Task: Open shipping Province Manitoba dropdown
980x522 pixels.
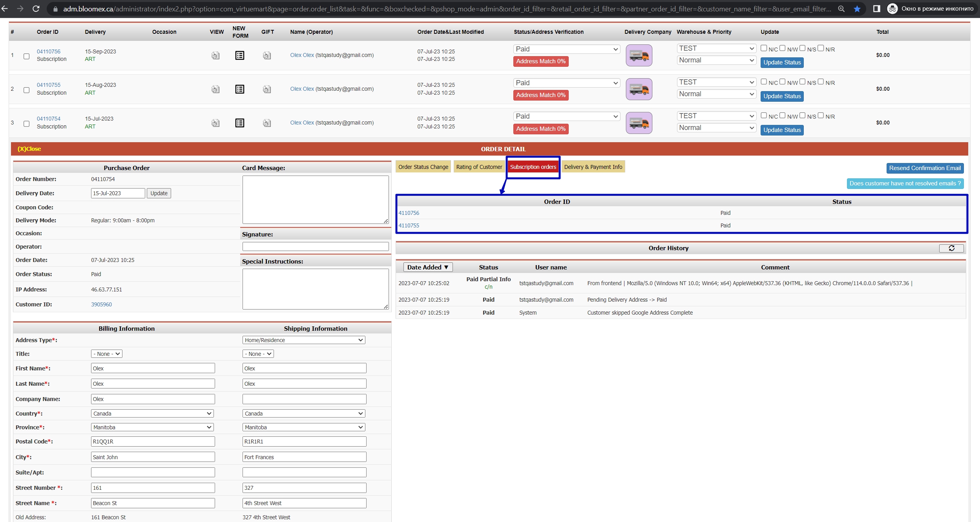Action: pos(304,427)
